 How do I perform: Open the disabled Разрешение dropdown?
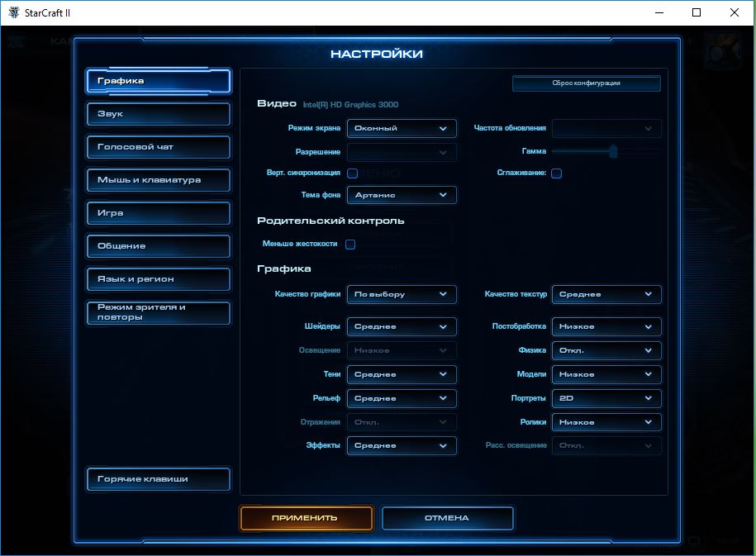402,152
